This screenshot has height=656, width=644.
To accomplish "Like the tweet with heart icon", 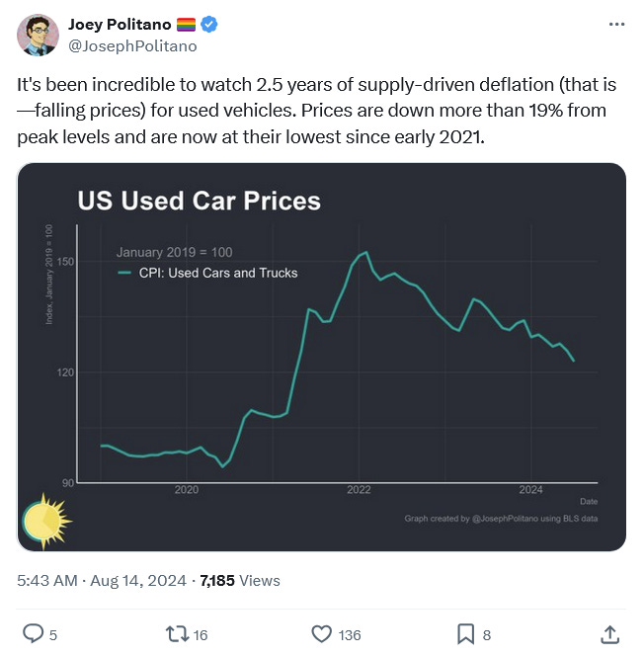I will [322, 634].
